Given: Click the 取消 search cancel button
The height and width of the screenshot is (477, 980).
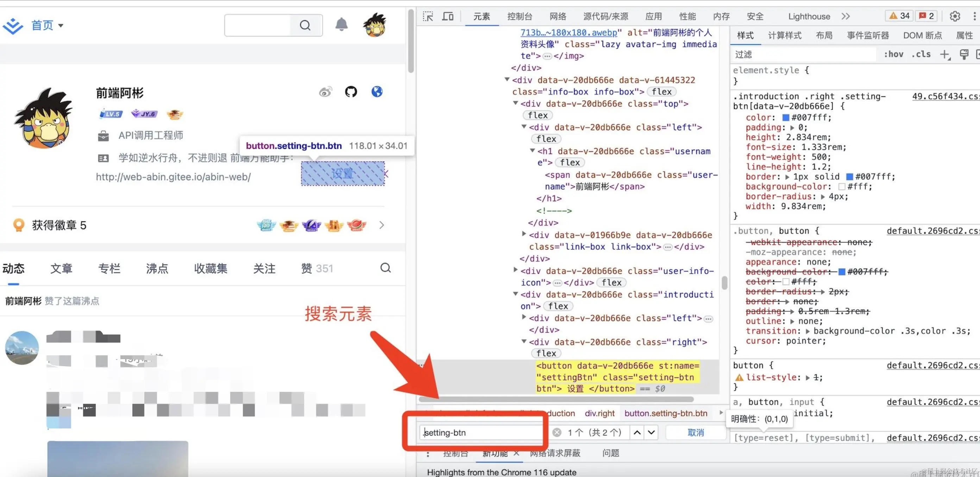Looking at the screenshot, I should pos(696,433).
